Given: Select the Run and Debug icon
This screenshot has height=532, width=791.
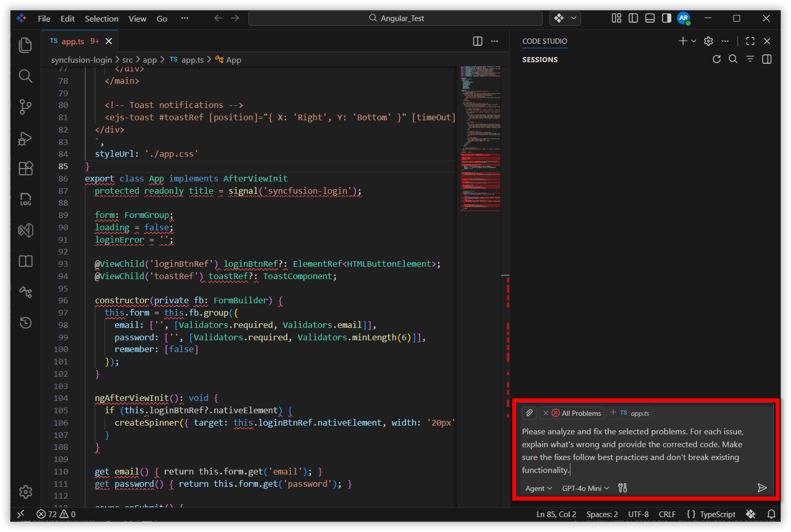Looking at the screenshot, I should 25,138.
